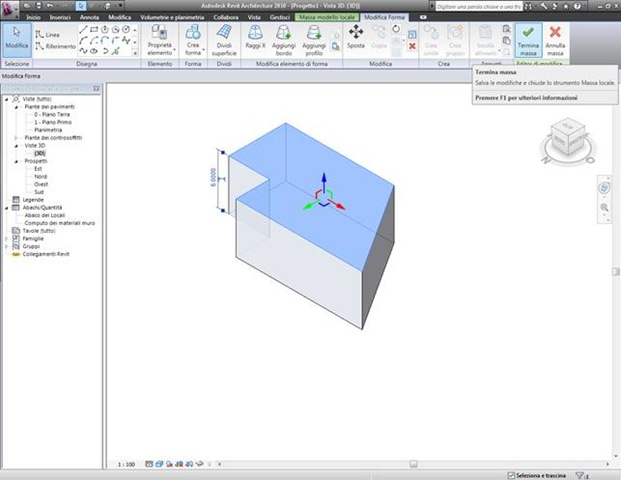The image size is (621, 480).
Task: Click Dividi superficie tool
Action: (x=224, y=40)
